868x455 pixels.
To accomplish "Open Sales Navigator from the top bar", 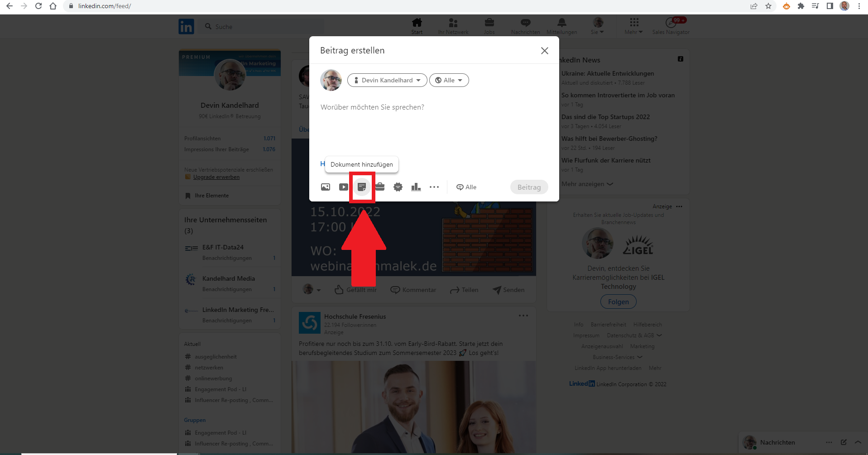I will pyautogui.click(x=671, y=26).
